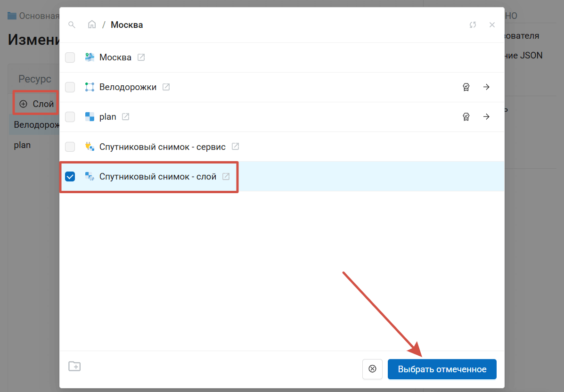Screen dimensions: 564x392
Task: Open Спутниковый снимок - слой in new tab
Action: (226, 177)
